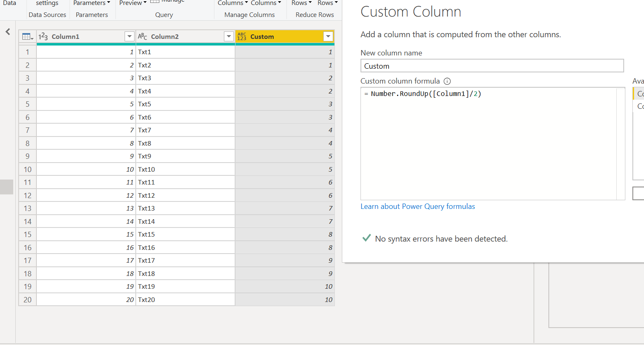644x345 pixels.
Task: Collapse the queries pane with left chevron
Action: point(8,32)
